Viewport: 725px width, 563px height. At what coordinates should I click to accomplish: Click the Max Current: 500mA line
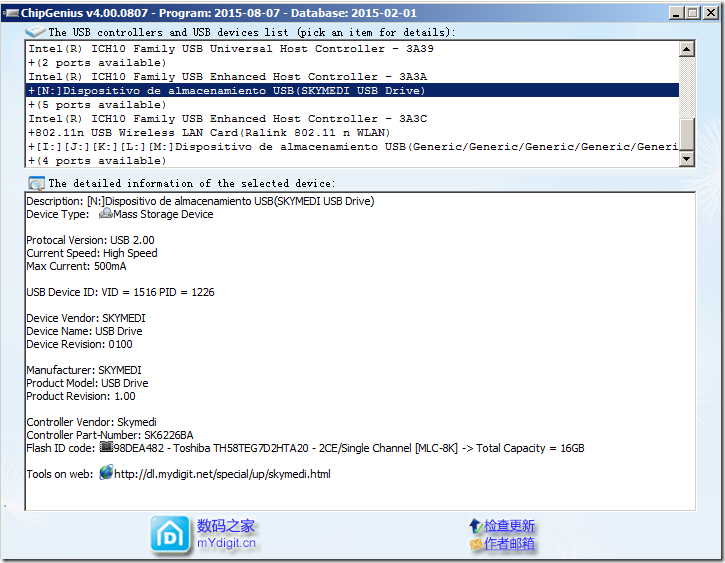point(76,266)
